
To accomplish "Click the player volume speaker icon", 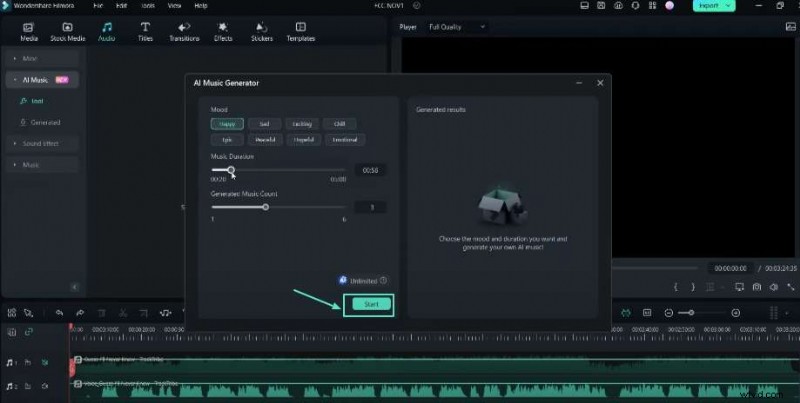I will tap(774, 287).
